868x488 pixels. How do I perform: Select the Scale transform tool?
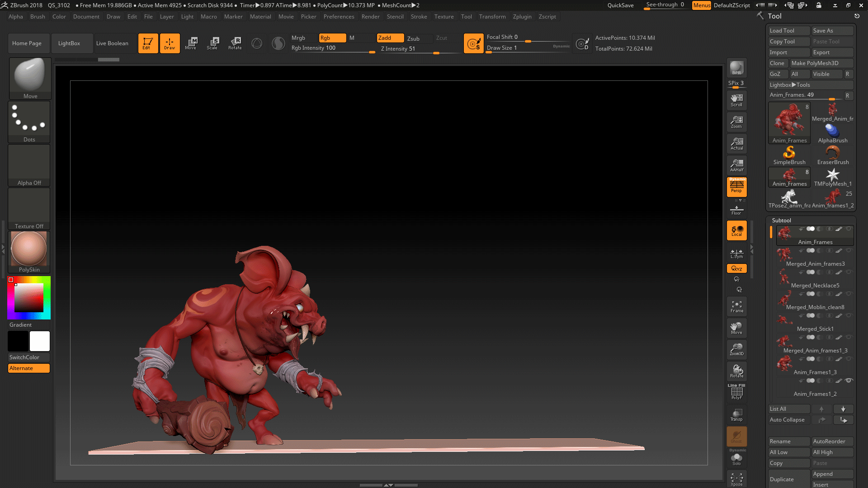[x=212, y=43]
